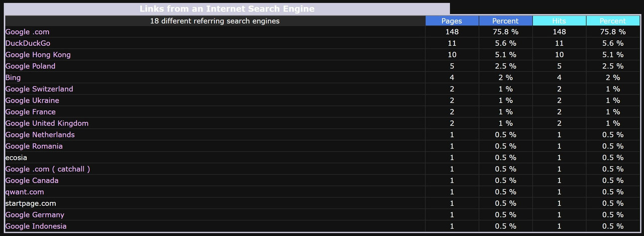Select the Pages value 4 for Bing
The height and width of the screenshot is (236, 644).
coord(452,77)
